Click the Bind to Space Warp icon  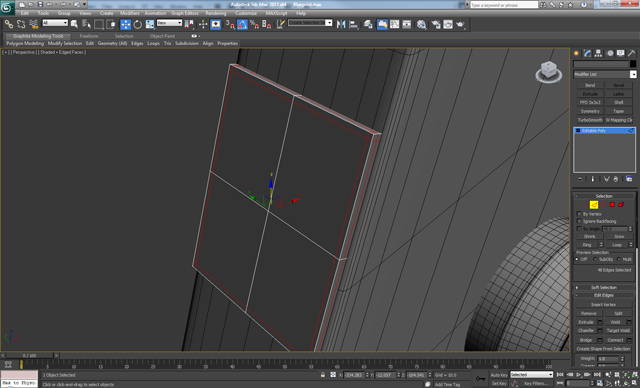[x=33, y=24]
